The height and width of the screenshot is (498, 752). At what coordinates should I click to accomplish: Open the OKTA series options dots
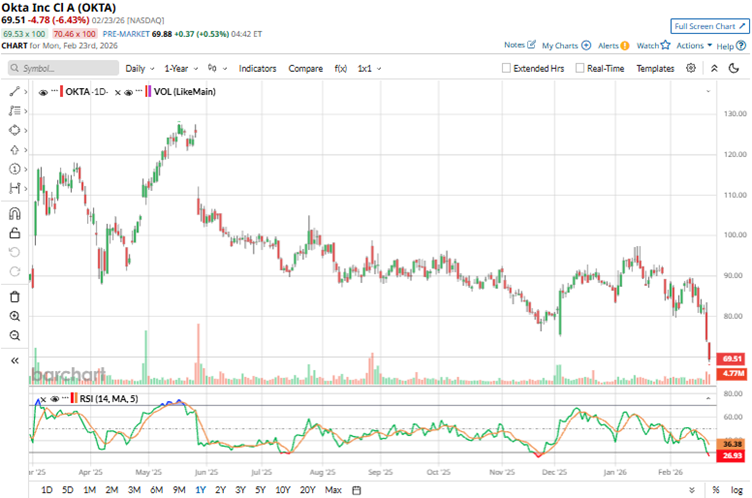tap(54, 90)
